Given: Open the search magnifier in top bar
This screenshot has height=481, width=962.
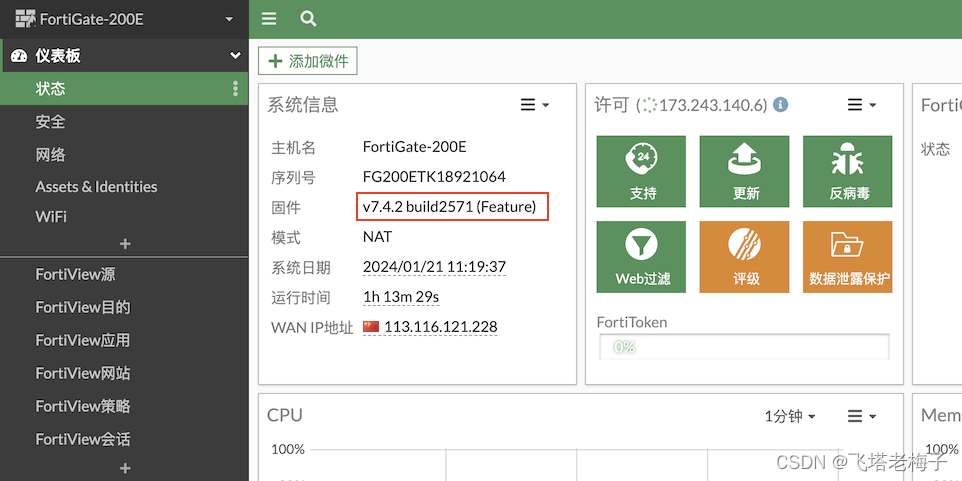Looking at the screenshot, I should pos(308,18).
